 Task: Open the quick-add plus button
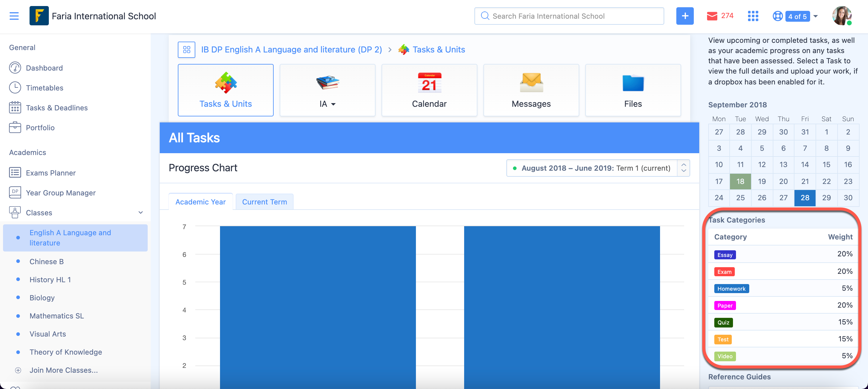tap(685, 16)
